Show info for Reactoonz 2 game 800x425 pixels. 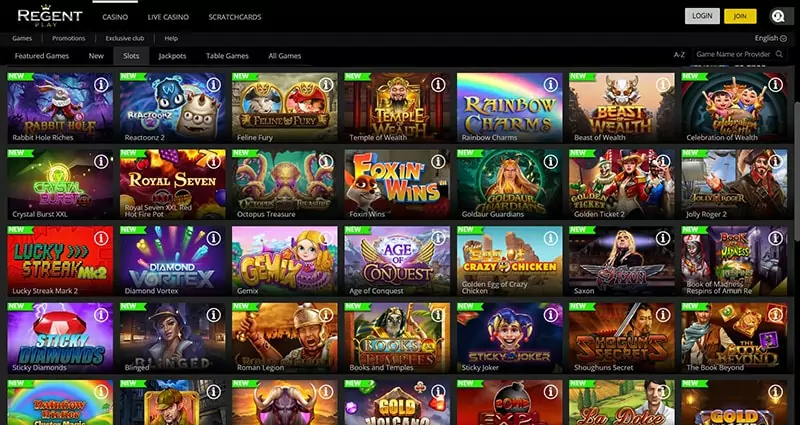[213, 85]
